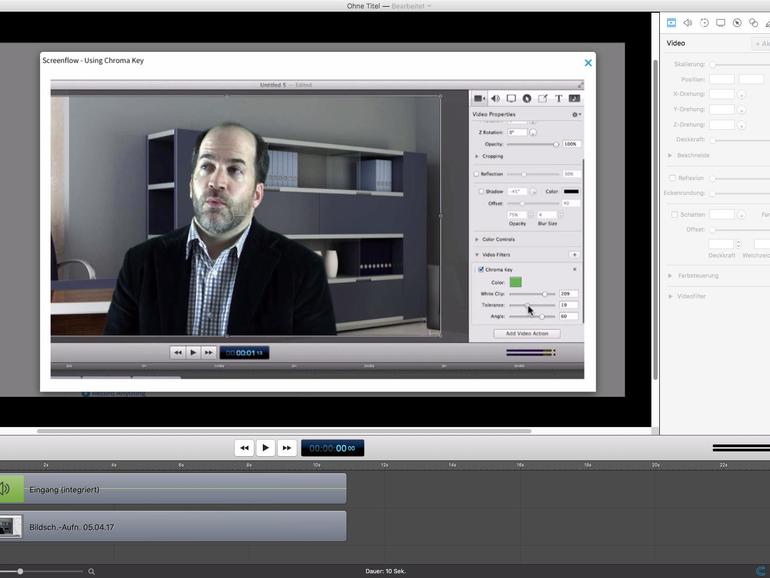Screen dimensions: 770x578
Task: Click the Tolerance value field showing 19
Action: pyautogui.click(x=569, y=305)
